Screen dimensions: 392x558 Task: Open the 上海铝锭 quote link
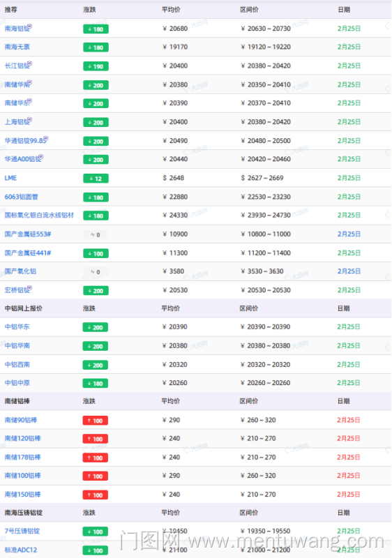click(17, 122)
